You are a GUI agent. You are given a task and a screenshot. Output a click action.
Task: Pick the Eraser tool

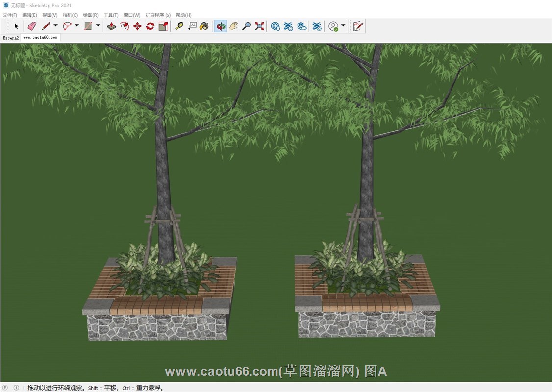pos(32,26)
